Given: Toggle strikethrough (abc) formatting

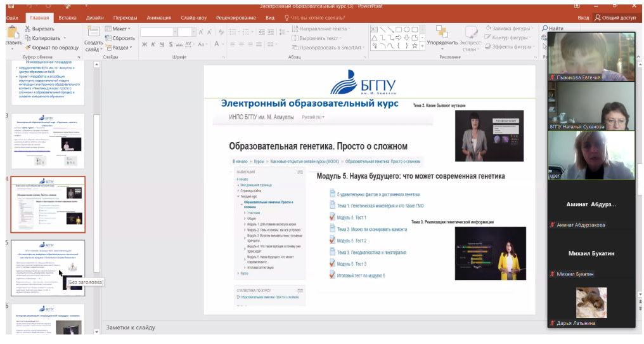Looking at the screenshot, I should click(x=181, y=44).
